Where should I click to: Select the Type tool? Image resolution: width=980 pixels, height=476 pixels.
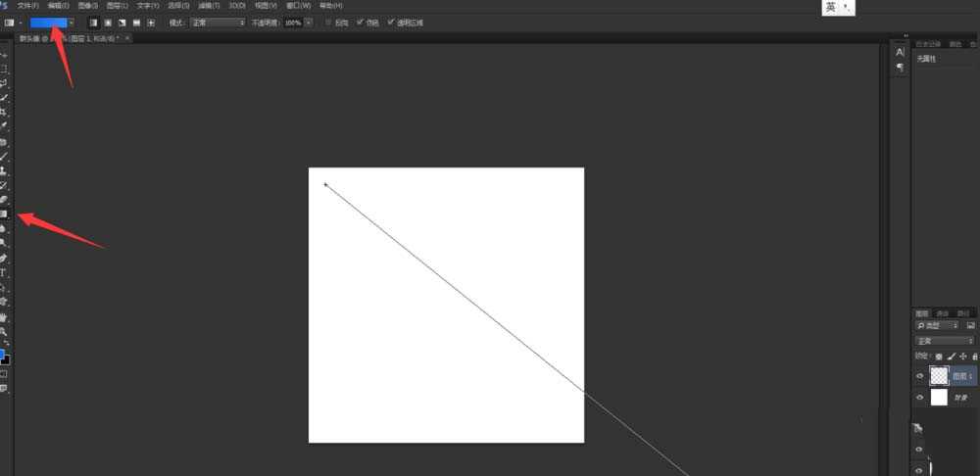coord(4,272)
